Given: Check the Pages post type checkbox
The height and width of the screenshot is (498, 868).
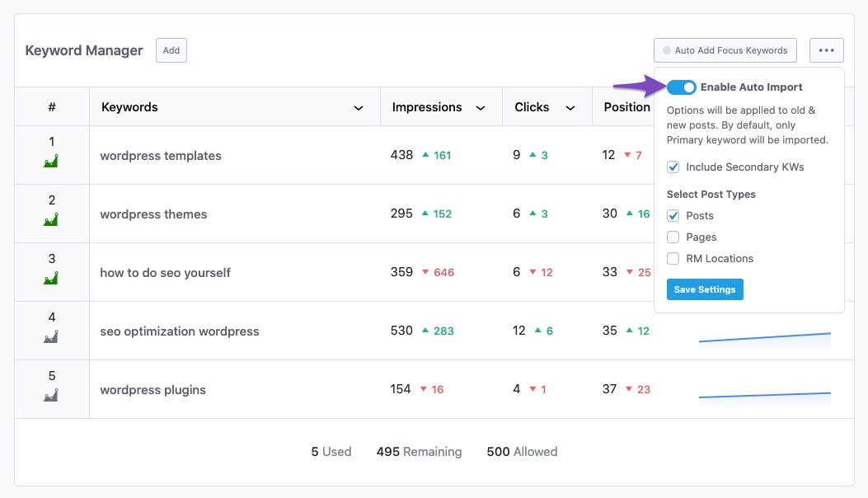Looking at the screenshot, I should click(x=673, y=237).
